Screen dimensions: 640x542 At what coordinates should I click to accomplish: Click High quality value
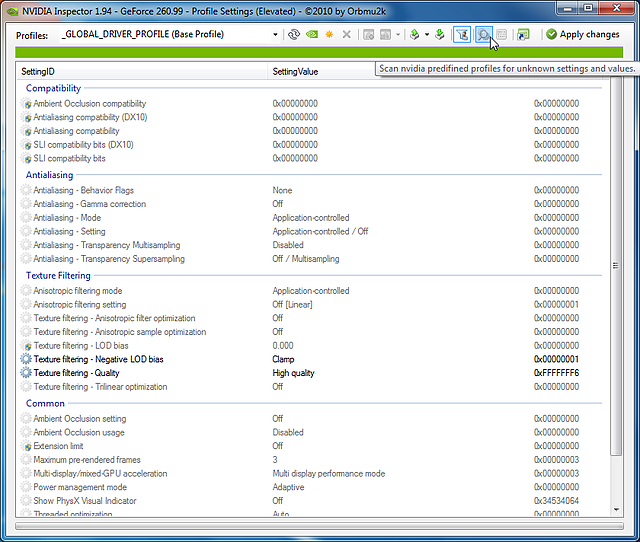coord(293,373)
